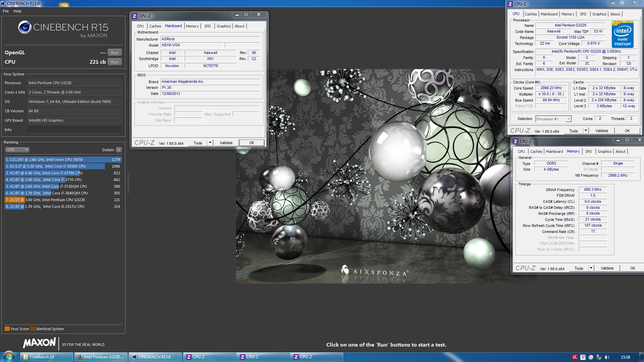Click the first CPU-Z taskbar button
The height and width of the screenshot is (362, 644).
point(210,357)
